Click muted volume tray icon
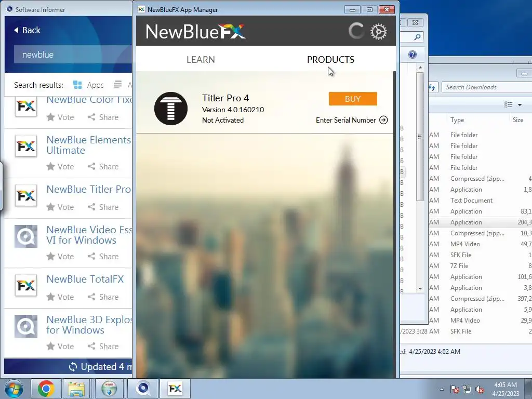The image size is (532, 399). pyautogui.click(x=480, y=390)
